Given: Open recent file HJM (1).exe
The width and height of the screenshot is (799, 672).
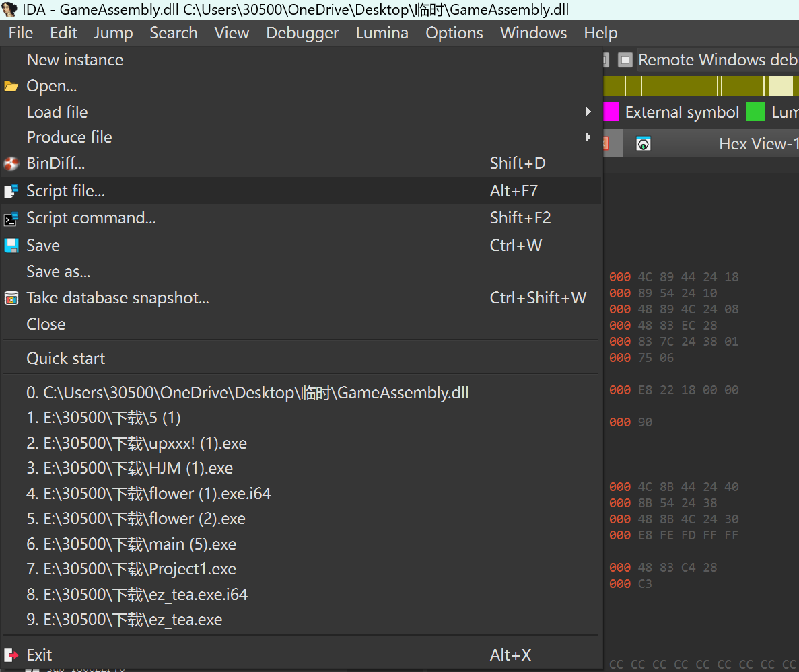Looking at the screenshot, I should (x=301, y=468).
